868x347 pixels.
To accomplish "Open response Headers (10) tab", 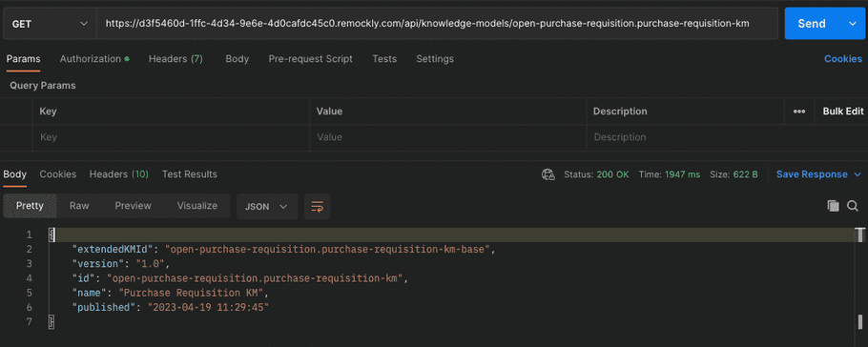I will click(x=119, y=174).
